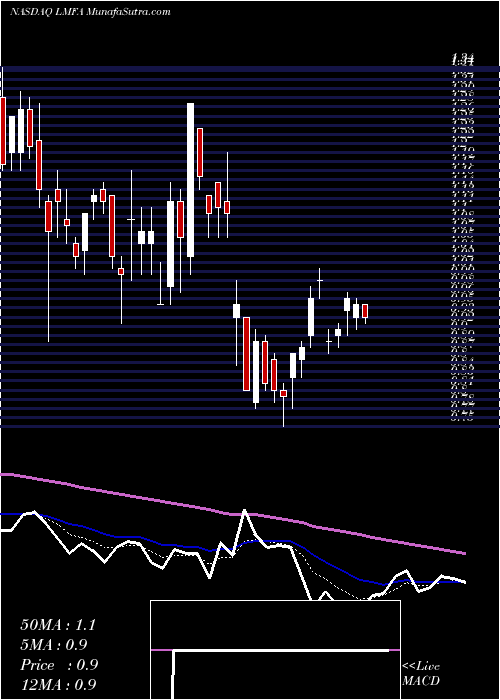Click the "50MA : 1.1" label
The image size is (500, 700).
coord(58,625)
